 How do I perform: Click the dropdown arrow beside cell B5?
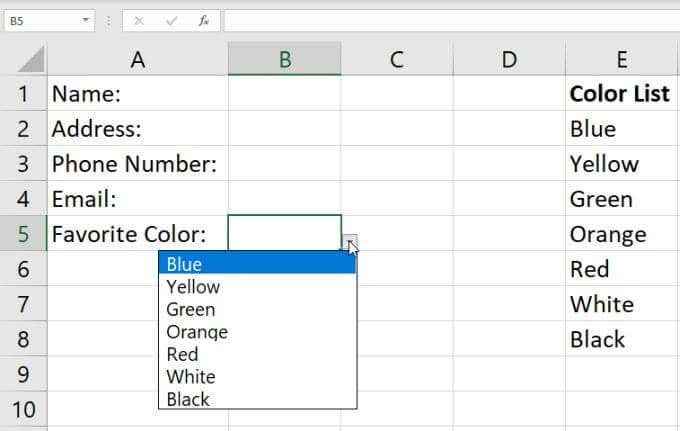pos(349,242)
